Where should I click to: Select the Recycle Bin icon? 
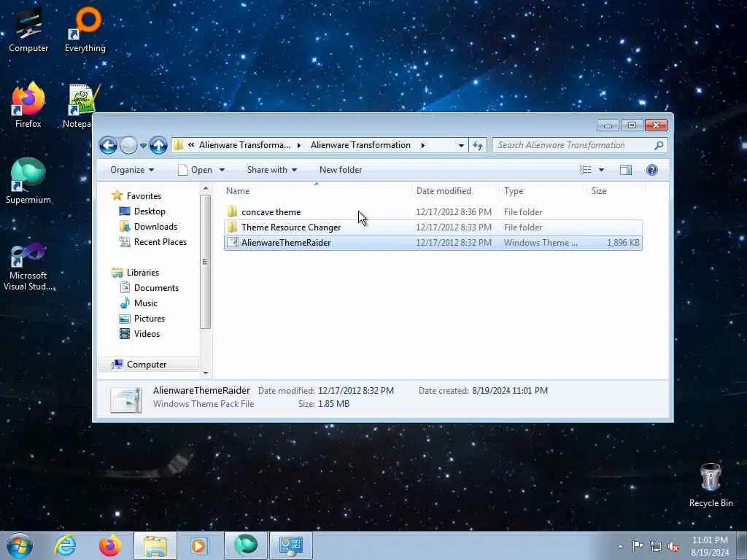711,485
